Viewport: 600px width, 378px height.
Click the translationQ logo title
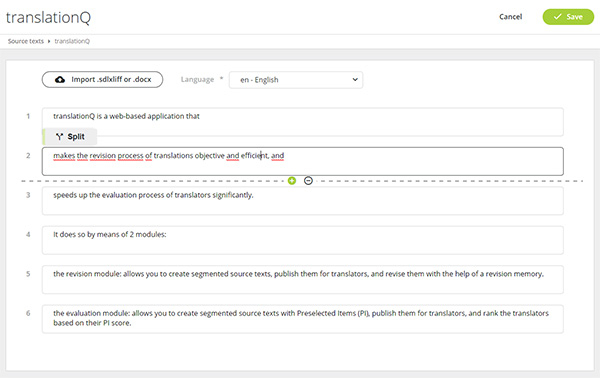pyautogui.click(x=49, y=18)
